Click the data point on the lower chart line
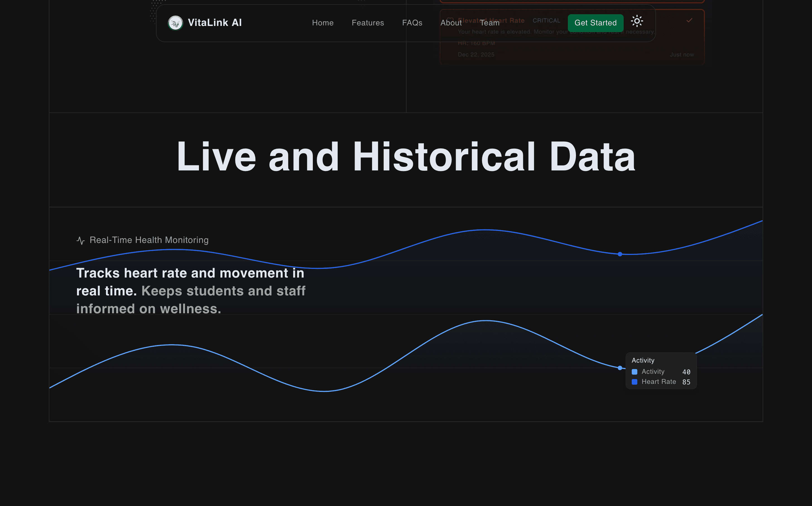This screenshot has width=812, height=506. pyautogui.click(x=620, y=368)
